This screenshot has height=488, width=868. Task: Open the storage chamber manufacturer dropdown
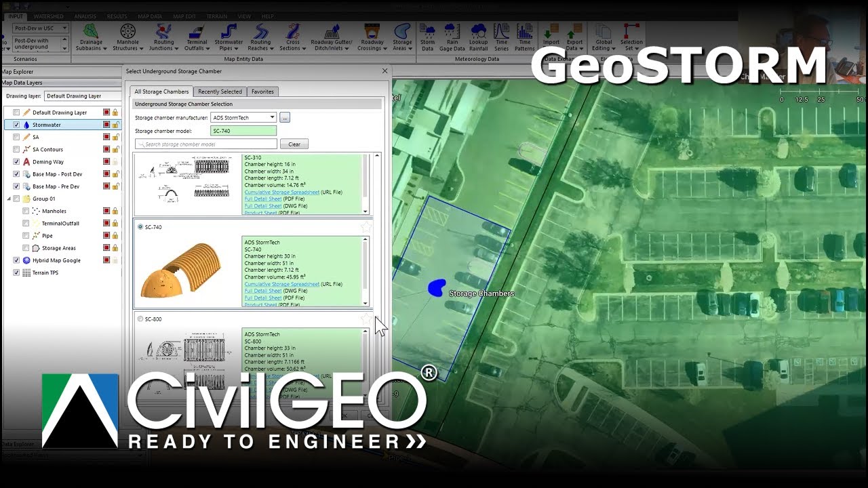tap(243, 117)
